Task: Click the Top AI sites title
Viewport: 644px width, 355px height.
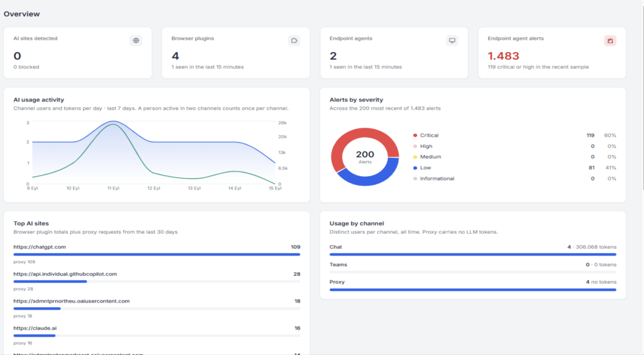Action: [31, 224]
